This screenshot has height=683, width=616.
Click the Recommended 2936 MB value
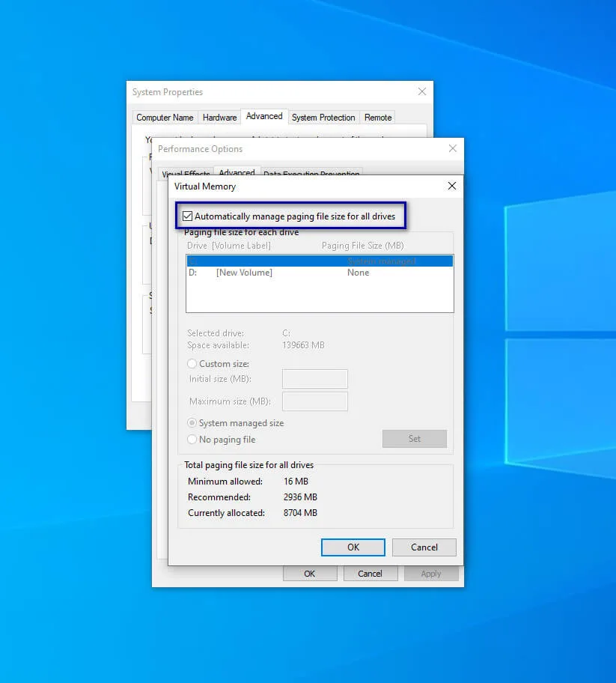(x=300, y=497)
